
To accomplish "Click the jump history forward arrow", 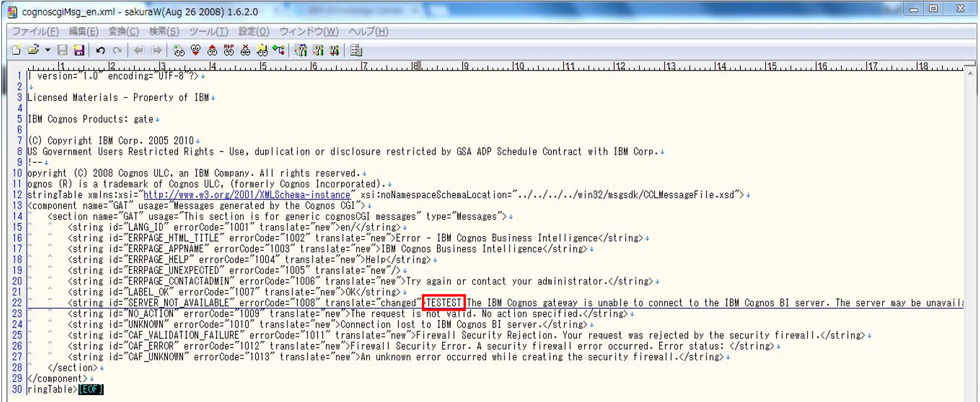I will (x=157, y=50).
